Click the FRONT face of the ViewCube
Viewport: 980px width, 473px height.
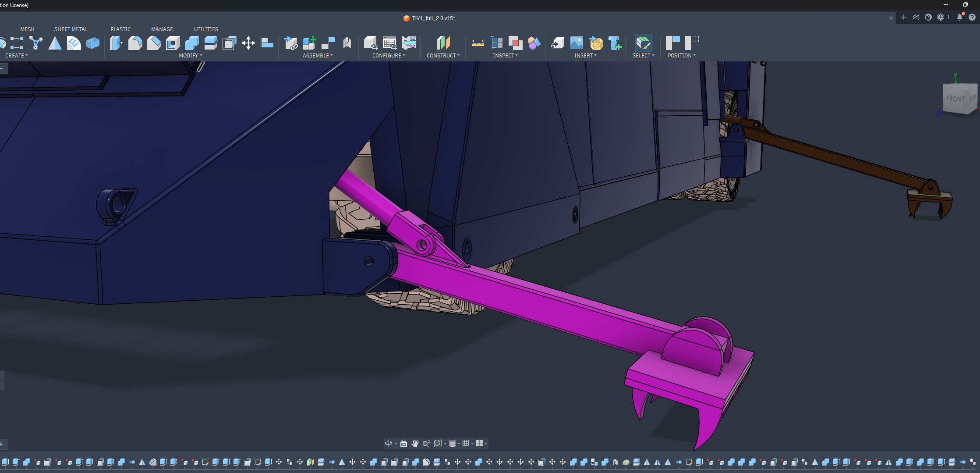tap(955, 99)
